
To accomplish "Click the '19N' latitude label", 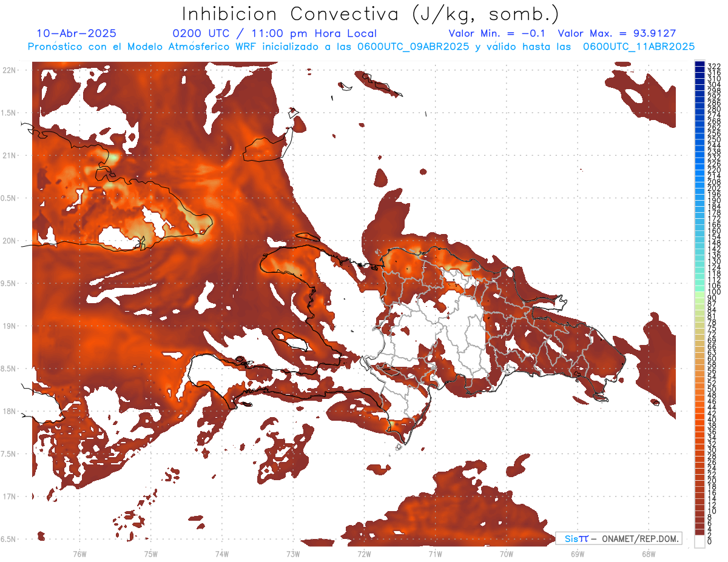I will coord(9,326).
